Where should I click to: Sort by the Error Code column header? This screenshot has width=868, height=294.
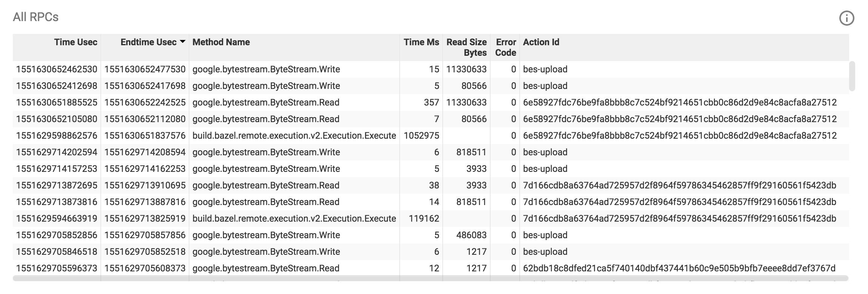(x=505, y=47)
